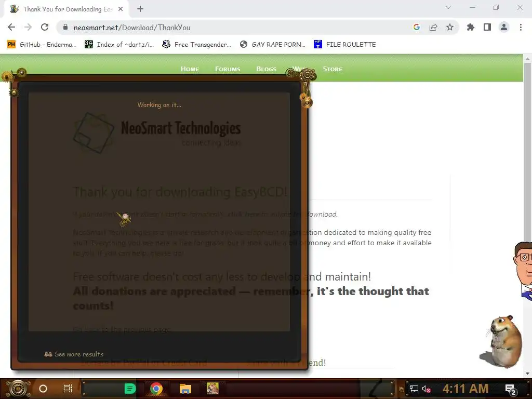Toggle the browser side panel

(x=487, y=27)
